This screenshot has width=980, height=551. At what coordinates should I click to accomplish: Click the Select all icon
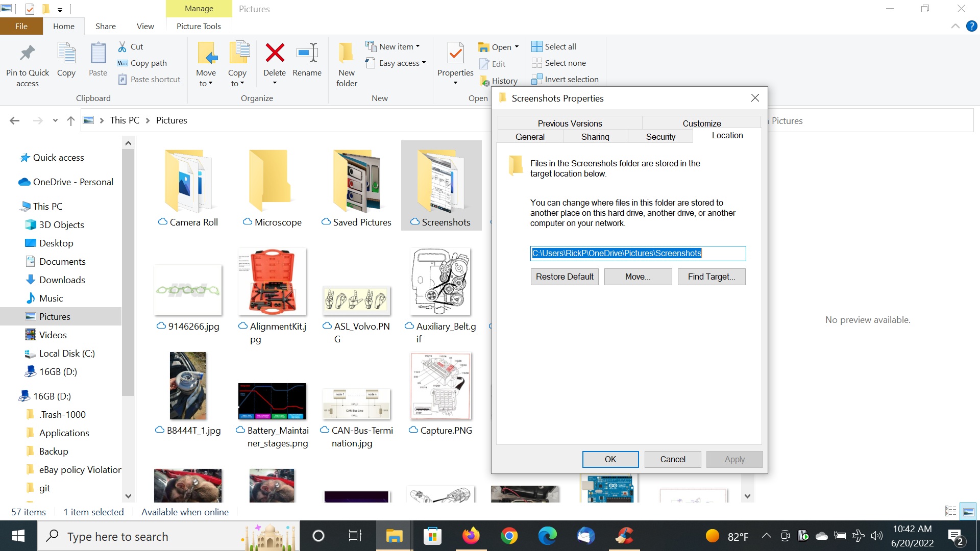[x=537, y=46]
